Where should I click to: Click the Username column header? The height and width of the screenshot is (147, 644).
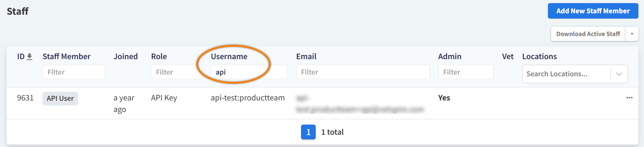(x=229, y=56)
